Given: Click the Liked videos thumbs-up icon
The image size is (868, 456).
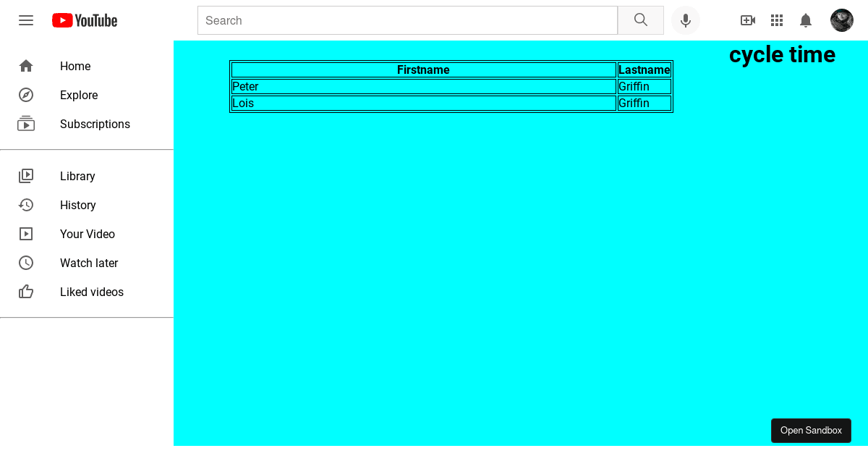Looking at the screenshot, I should pyautogui.click(x=26, y=292).
